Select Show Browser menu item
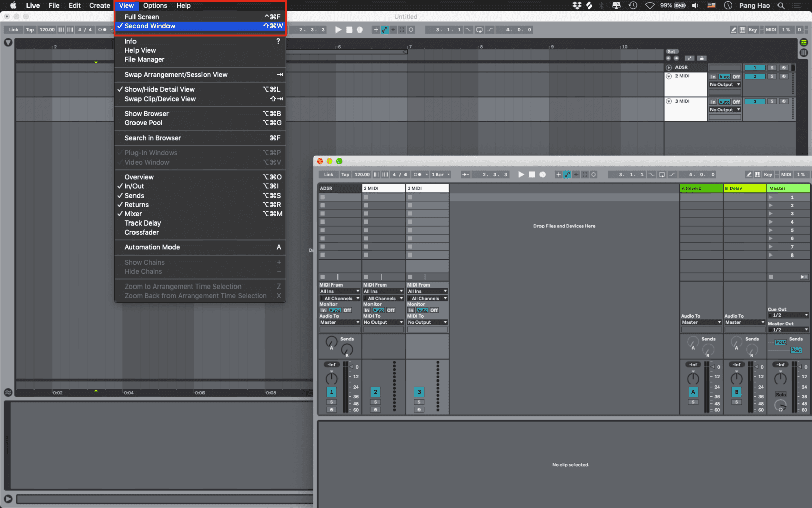Image resolution: width=812 pixels, height=508 pixels. pyautogui.click(x=200, y=114)
